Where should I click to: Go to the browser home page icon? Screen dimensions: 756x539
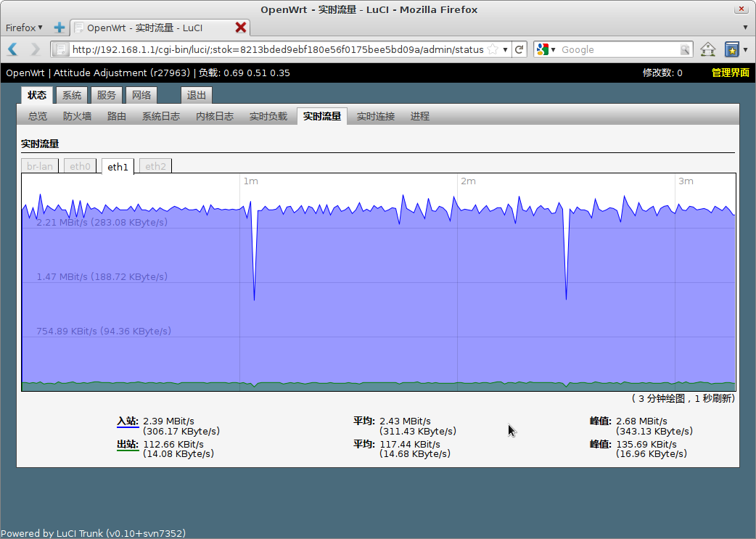pos(707,49)
